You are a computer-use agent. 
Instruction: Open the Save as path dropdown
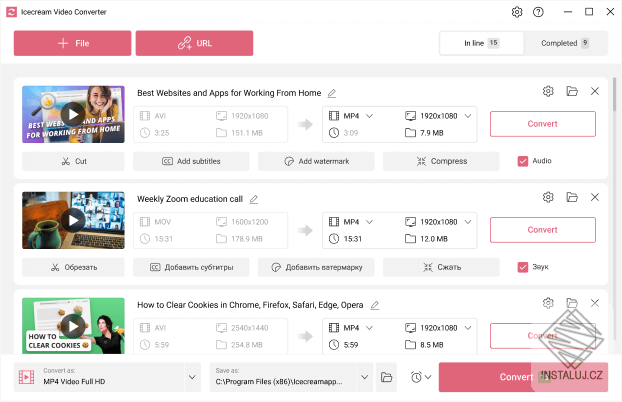[x=365, y=377]
